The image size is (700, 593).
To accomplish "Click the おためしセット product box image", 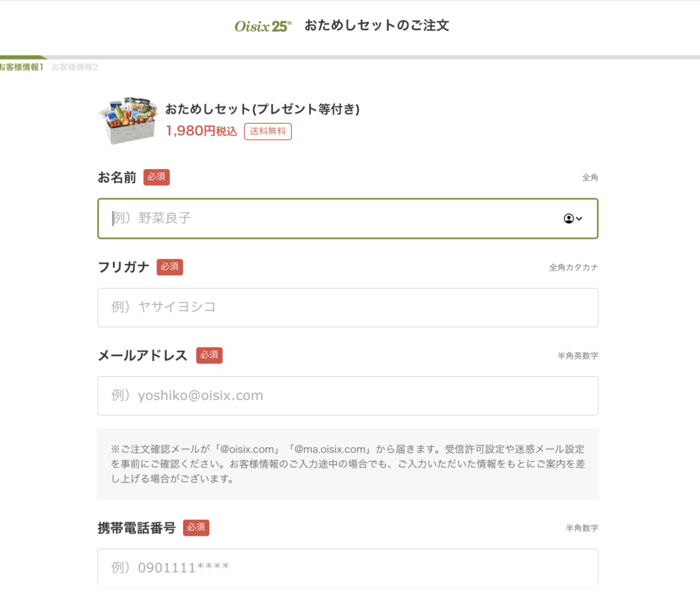I will (x=128, y=120).
